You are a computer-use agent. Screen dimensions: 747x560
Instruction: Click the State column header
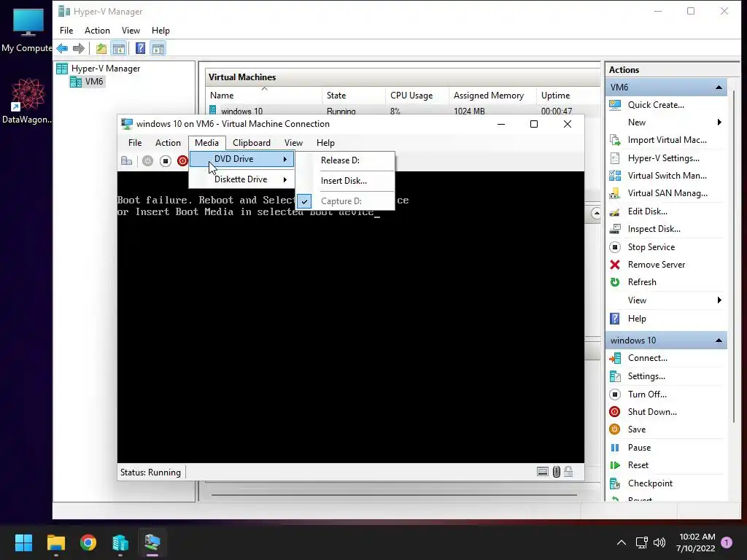pyautogui.click(x=354, y=96)
